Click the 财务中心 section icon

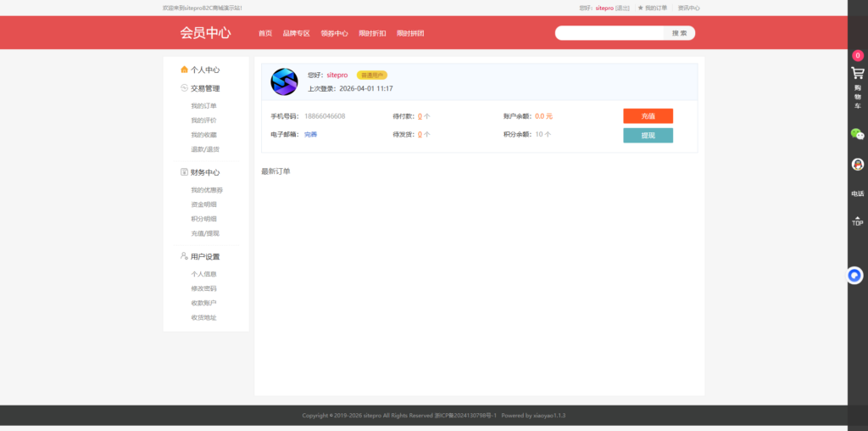click(x=184, y=171)
